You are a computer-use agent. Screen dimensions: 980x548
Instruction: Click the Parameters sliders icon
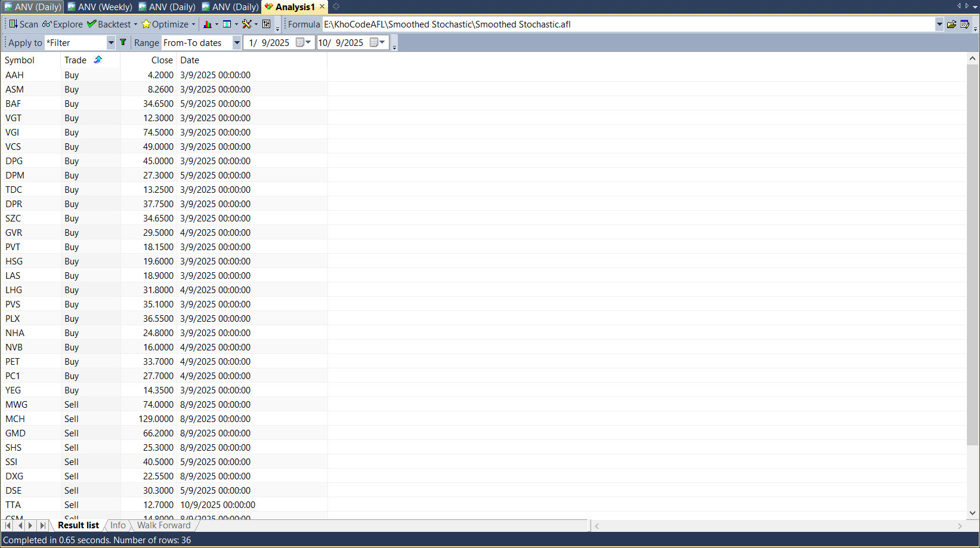(x=267, y=24)
